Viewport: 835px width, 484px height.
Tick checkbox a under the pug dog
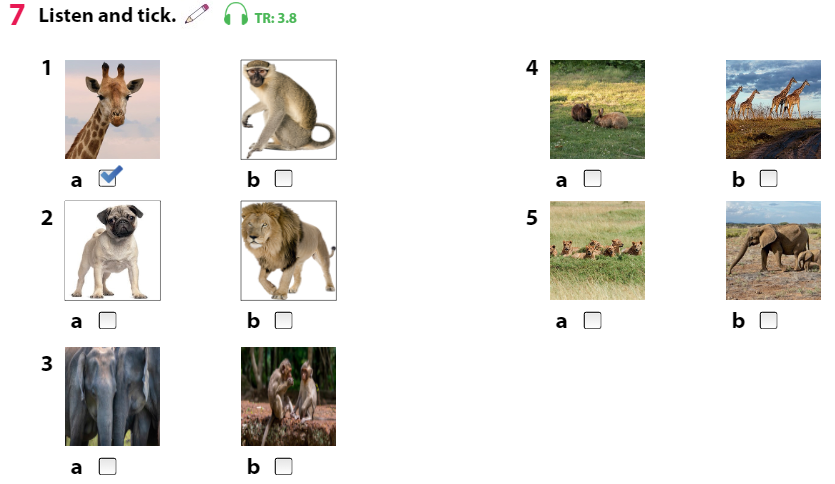pos(108,321)
